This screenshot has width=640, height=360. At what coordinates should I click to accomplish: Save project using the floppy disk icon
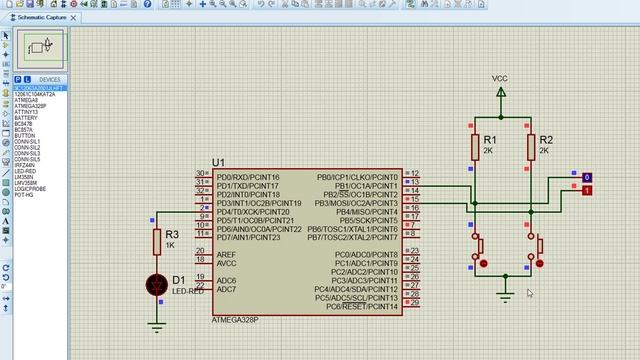pyautogui.click(x=30, y=4)
